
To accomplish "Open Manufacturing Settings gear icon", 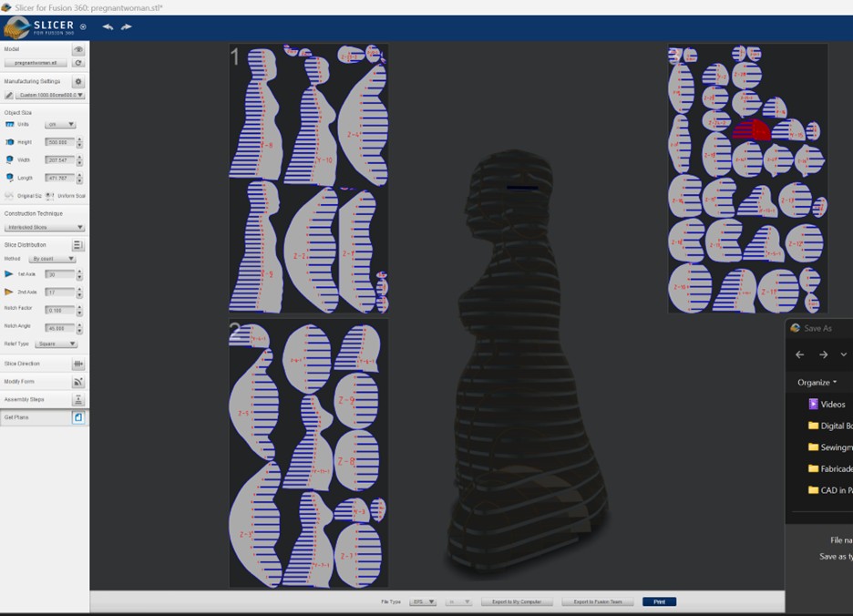I will pos(78,81).
